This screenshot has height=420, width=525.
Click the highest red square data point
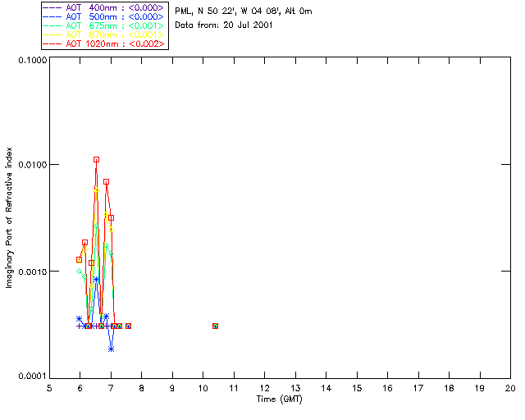(x=97, y=160)
